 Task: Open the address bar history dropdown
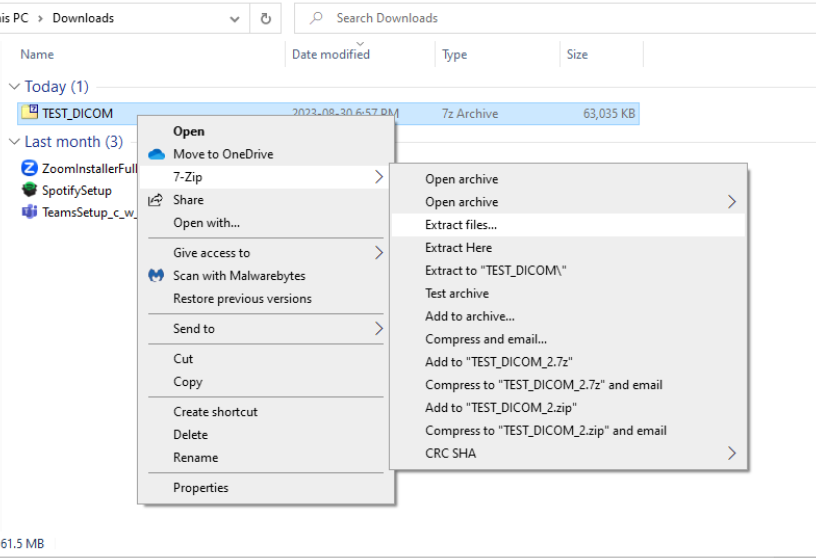[234, 18]
